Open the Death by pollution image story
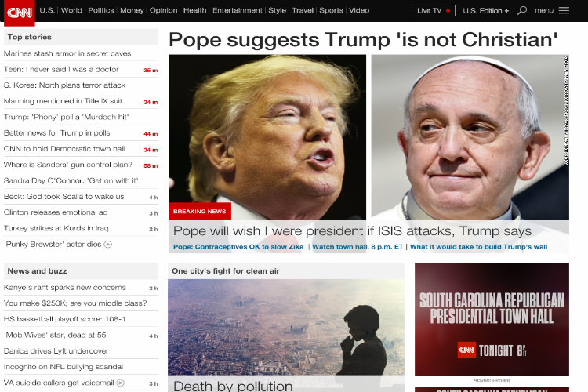The width and height of the screenshot is (588, 392). tap(286, 327)
